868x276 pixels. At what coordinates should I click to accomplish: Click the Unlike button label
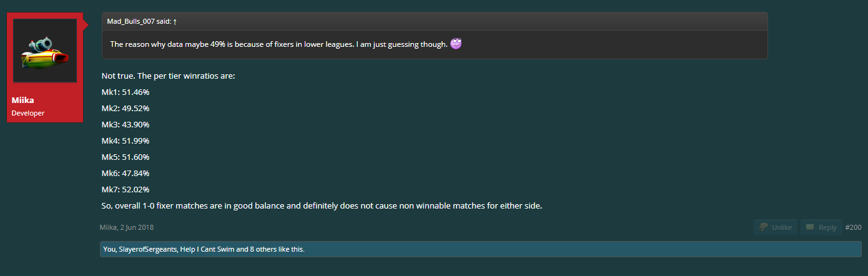[x=782, y=227]
